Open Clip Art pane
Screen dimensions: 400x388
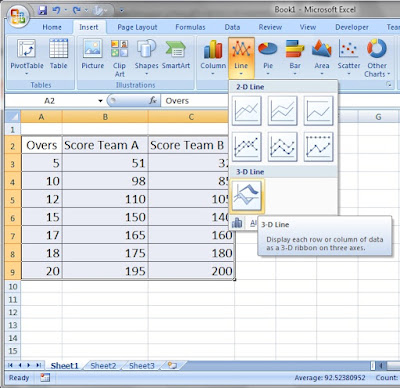(x=119, y=58)
